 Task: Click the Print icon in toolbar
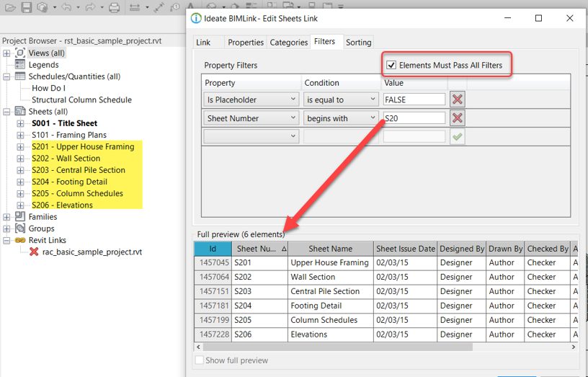(x=114, y=7)
